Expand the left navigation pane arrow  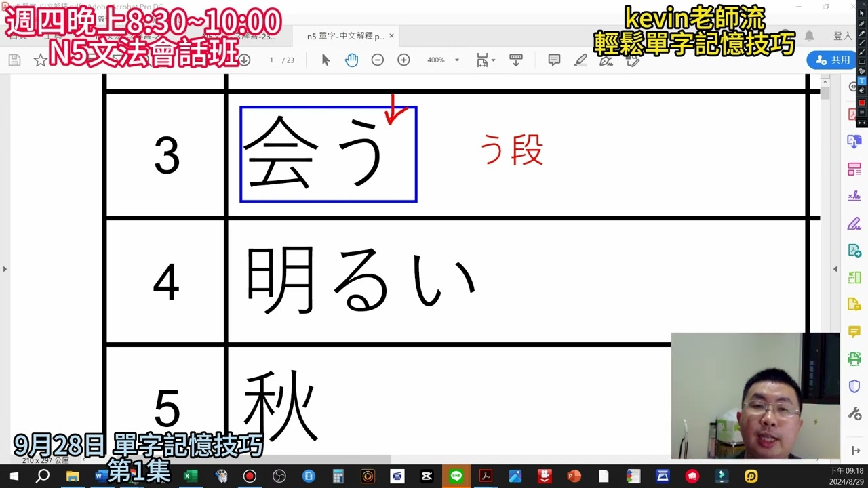tap(5, 269)
